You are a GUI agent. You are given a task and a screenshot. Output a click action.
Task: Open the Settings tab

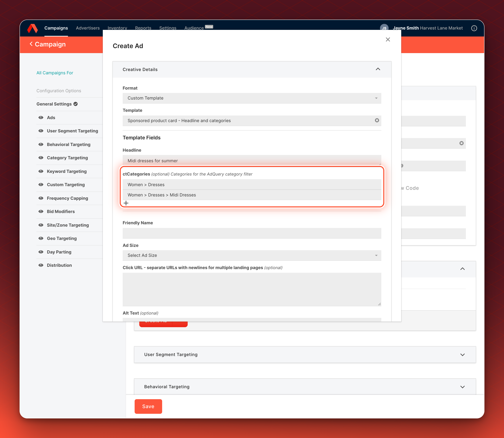(x=168, y=28)
